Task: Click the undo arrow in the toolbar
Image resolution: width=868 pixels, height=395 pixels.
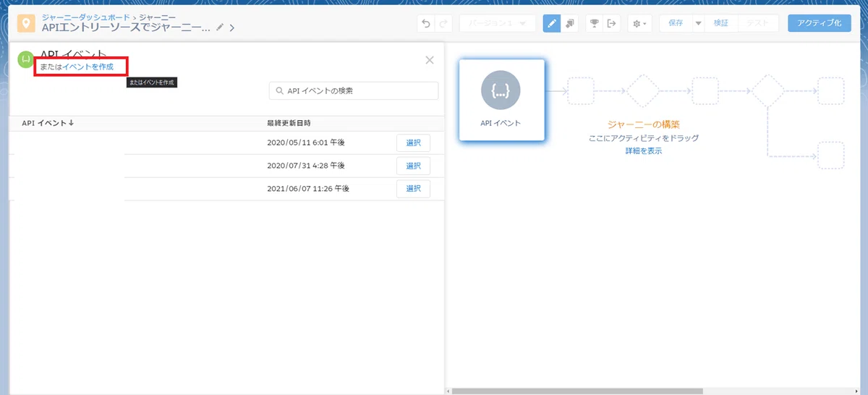Action: tap(426, 23)
